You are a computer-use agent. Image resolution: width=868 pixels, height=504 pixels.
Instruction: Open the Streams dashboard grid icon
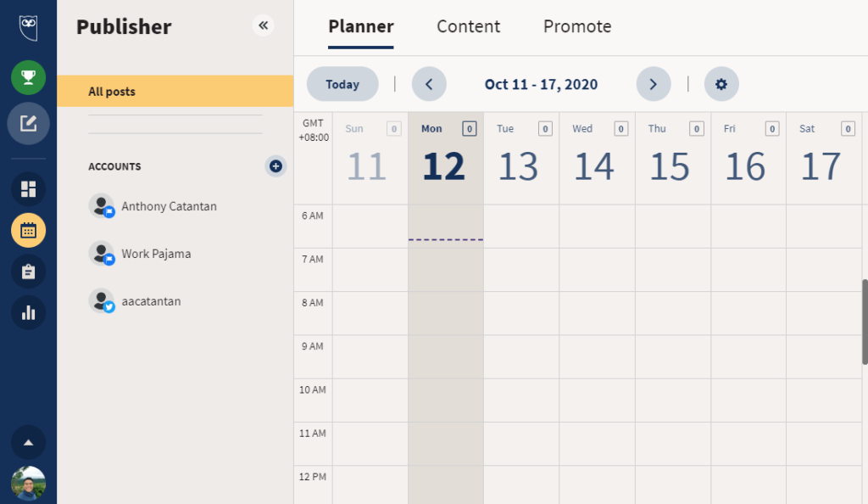[28, 189]
